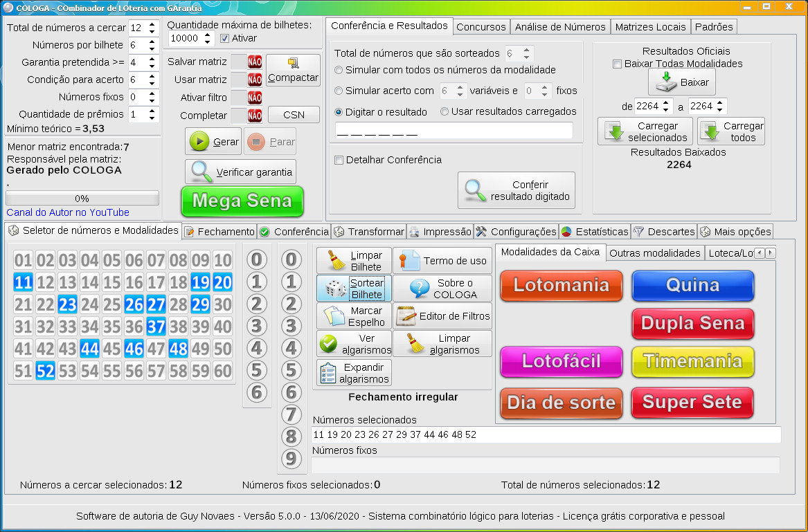
Task: Click the Compactar button icon
Action: point(293,64)
